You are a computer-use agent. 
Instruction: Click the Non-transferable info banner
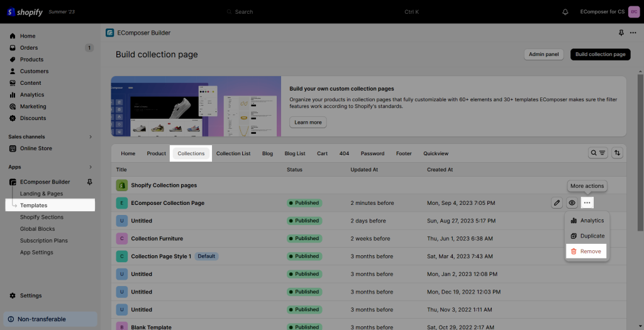point(50,319)
